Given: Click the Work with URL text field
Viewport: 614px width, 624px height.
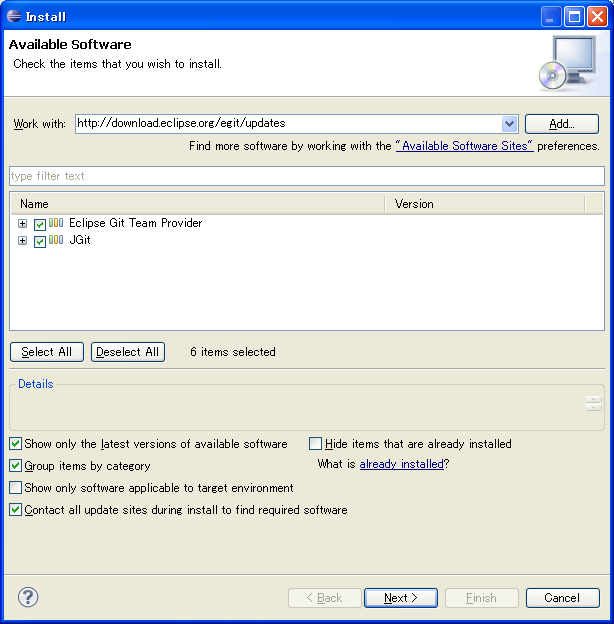Looking at the screenshot, I should 288,124.
